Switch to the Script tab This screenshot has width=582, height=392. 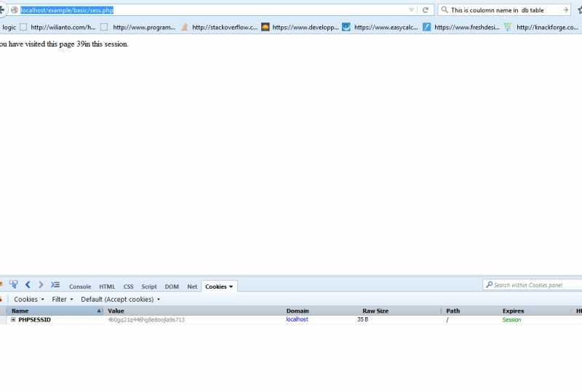click(x=149, y=287)
